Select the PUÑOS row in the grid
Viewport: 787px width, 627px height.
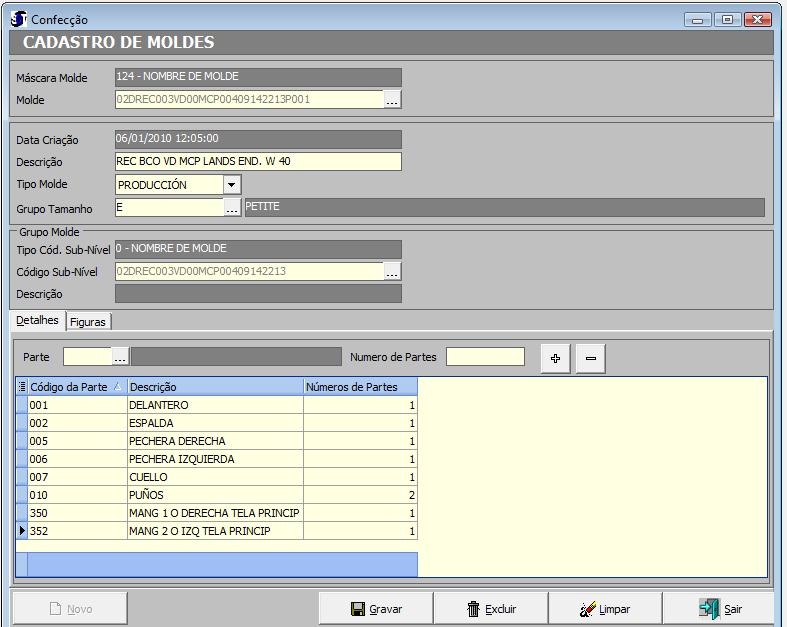coord(214,495)
